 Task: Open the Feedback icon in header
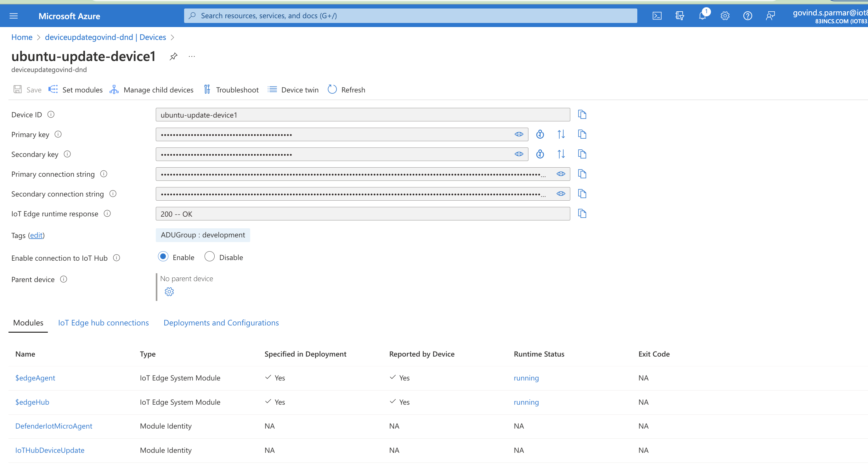(x=770, y=16)
